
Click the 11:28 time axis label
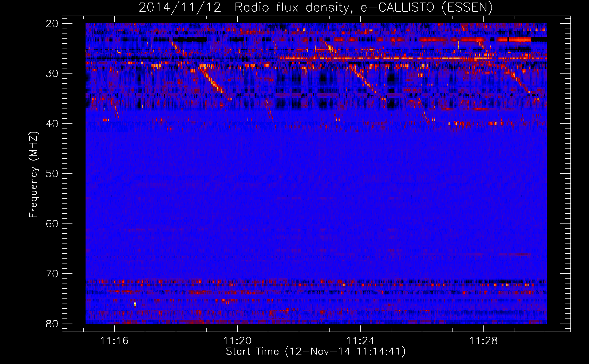pyautogui.click(x=483, y=341)
